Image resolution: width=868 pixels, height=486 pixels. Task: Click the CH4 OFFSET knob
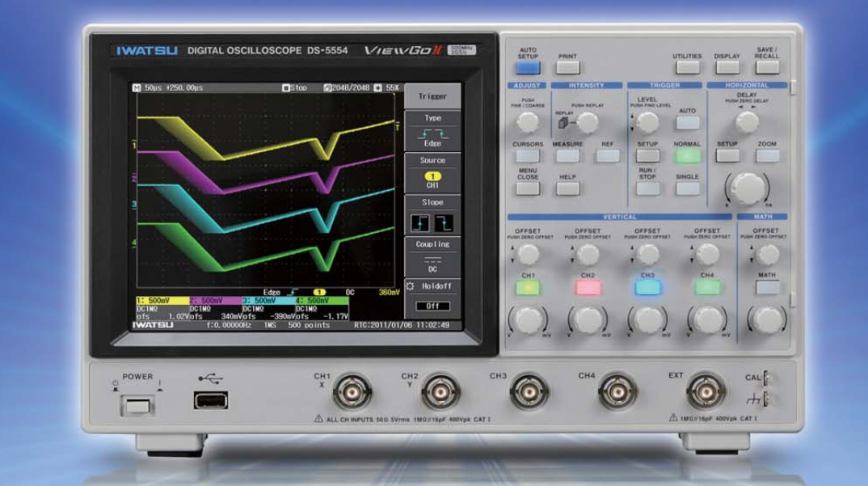point(707,255)
